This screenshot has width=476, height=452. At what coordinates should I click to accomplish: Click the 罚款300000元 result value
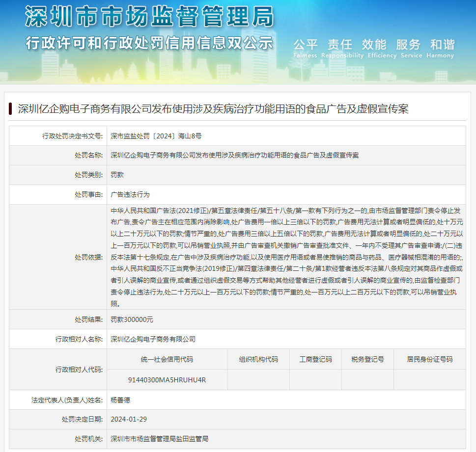click(x=132, y=319)
